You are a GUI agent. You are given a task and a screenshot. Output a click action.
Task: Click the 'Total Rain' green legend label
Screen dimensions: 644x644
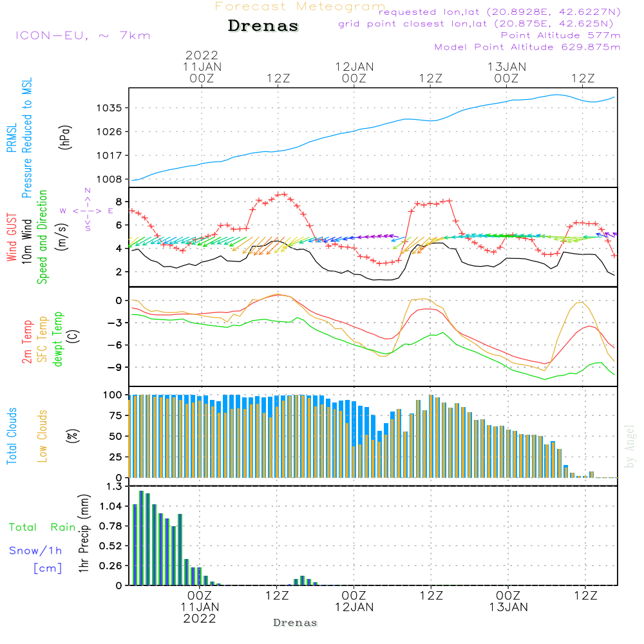click(x=43, y=527)
